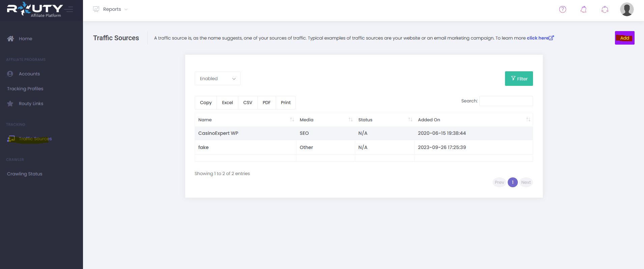Click the Accounts user icon in the sidebar
Screen dimensions: 644x269
[x=10, y=74]
